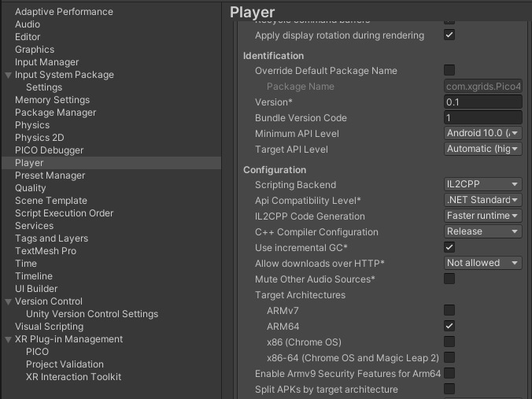Open Physics 2D settings
The height and width of the screenshot is (399, 532).
(x=39, y=137)
